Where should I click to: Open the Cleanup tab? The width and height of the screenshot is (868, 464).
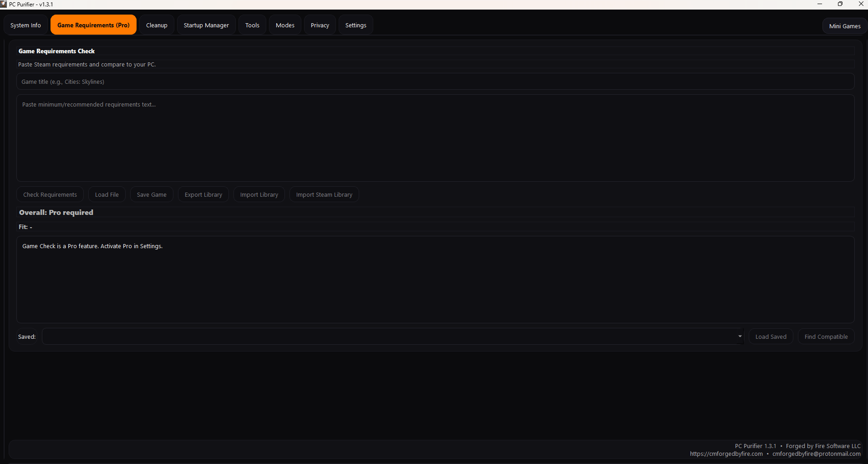click(x=157, y=25)
